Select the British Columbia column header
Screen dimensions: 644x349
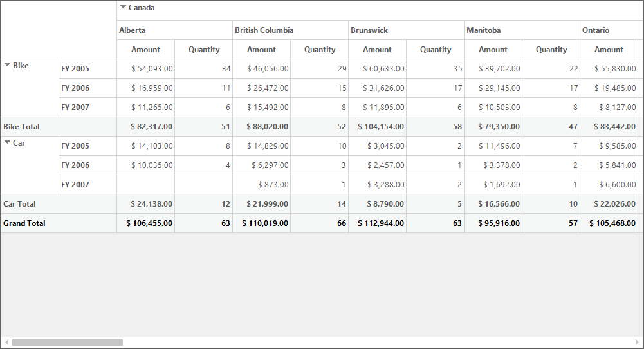(290, 30)
